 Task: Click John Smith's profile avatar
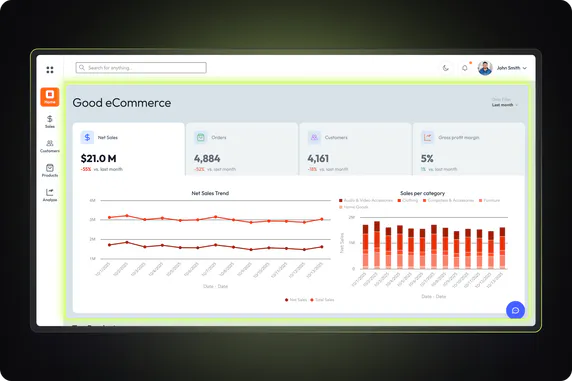coord(485,68)
